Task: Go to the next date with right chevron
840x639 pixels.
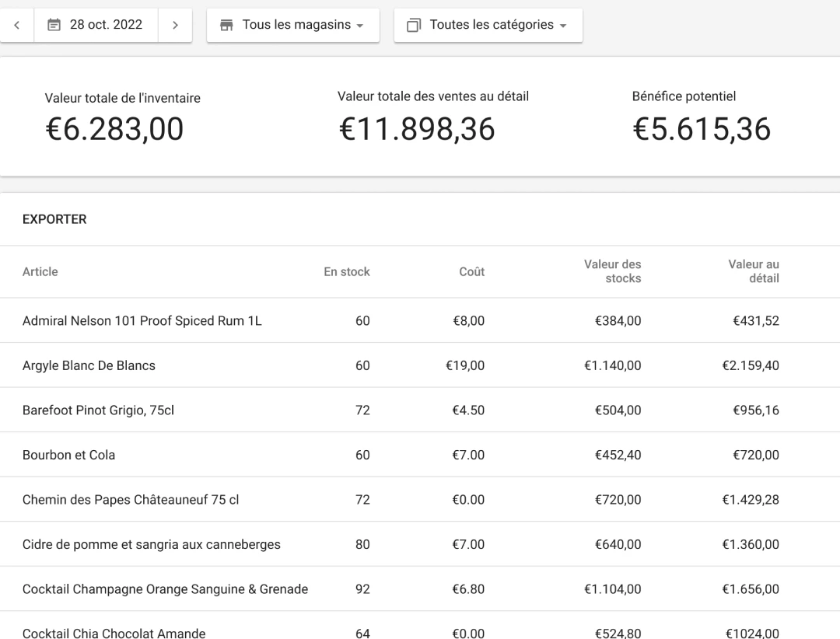Action: coord(175,25)
